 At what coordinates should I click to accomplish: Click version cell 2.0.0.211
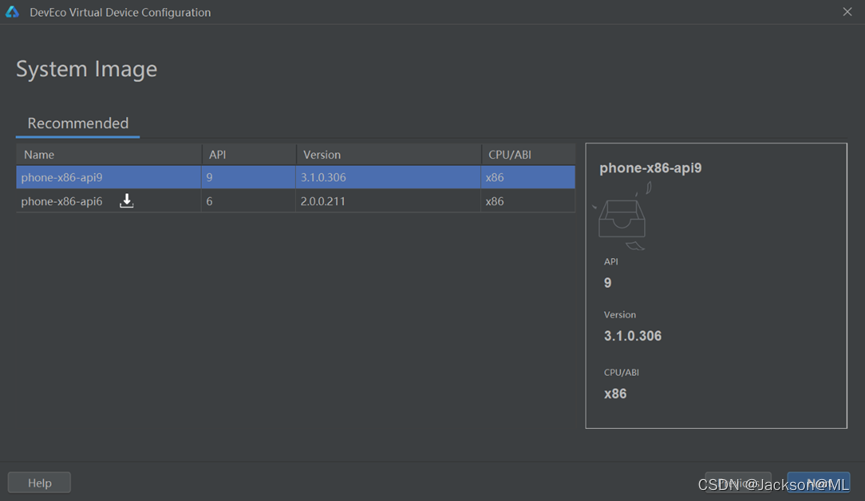(x=323, y=201)
